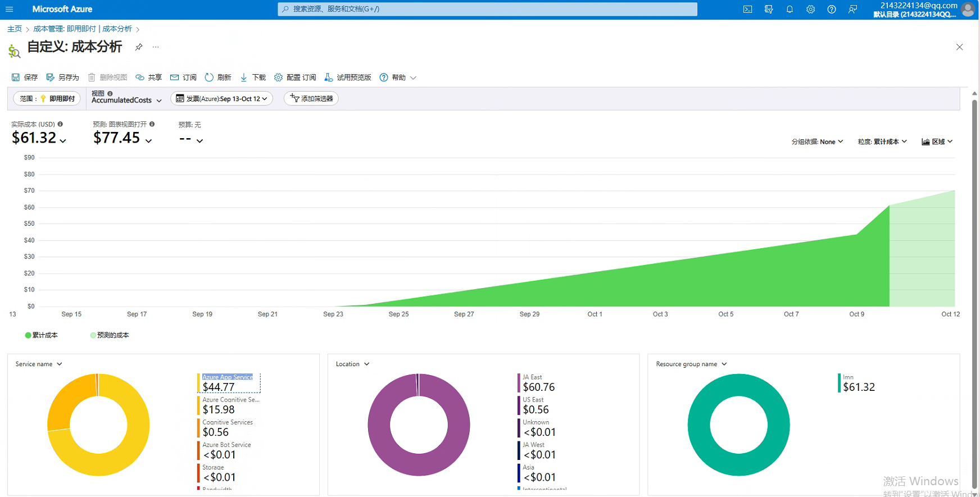
Task: Close the cost analysis blade
Action: pyautogui.click(x=959, y=47)
